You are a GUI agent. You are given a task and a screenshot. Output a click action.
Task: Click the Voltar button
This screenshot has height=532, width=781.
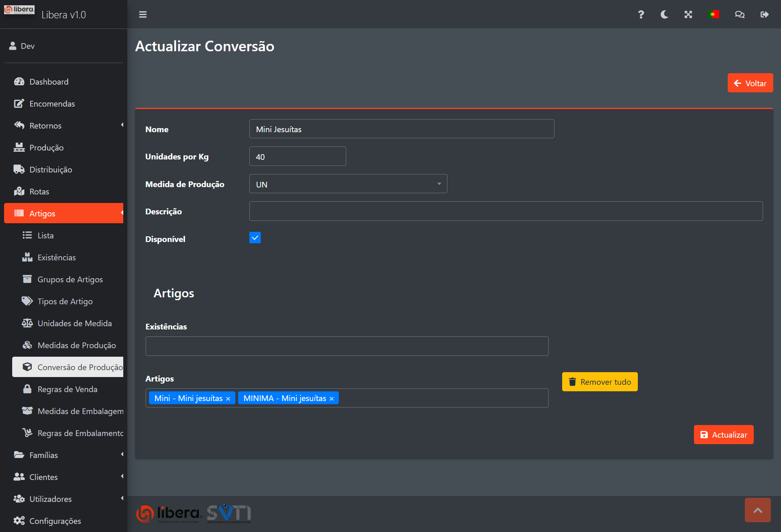750,83
